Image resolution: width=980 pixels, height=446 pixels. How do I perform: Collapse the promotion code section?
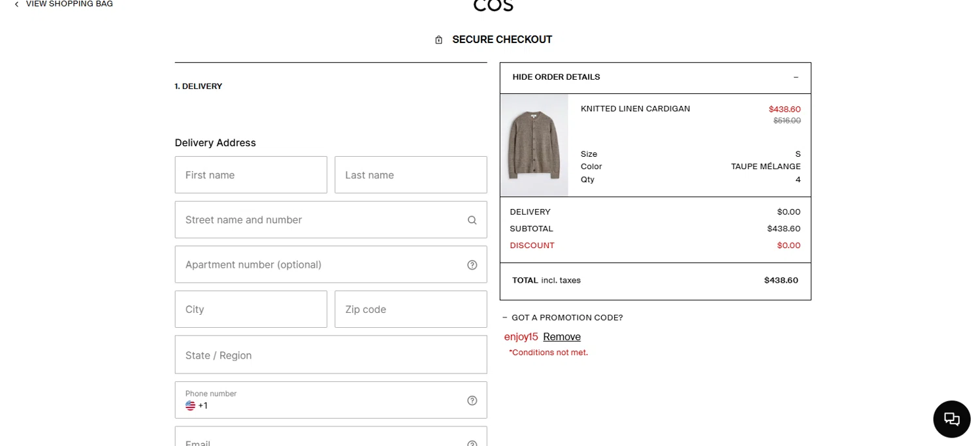505,318
